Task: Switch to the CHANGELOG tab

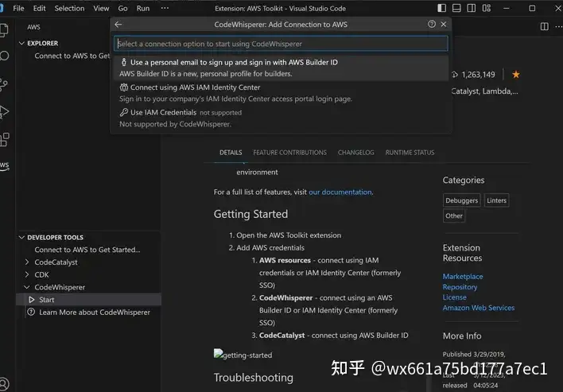Action: coord(355,153)
